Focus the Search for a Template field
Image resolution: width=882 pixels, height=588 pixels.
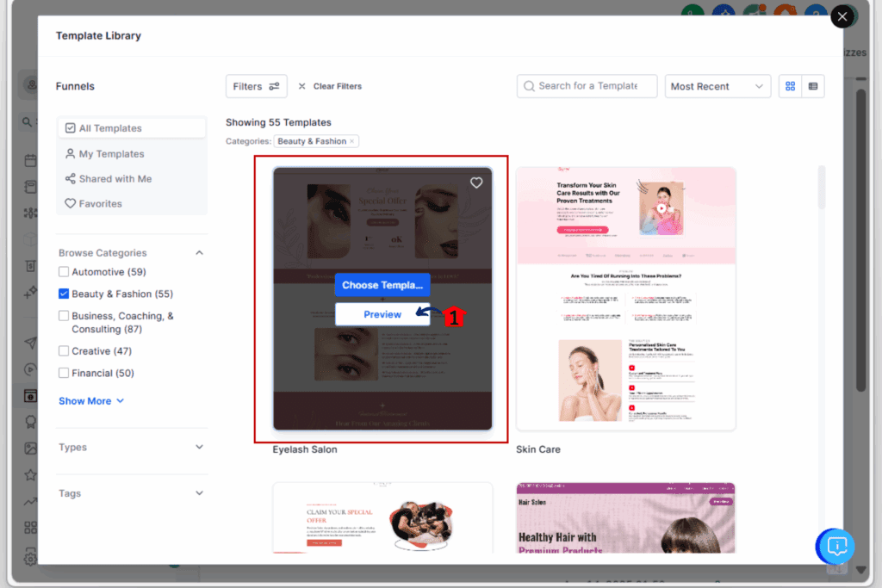(x=587, y=86)
